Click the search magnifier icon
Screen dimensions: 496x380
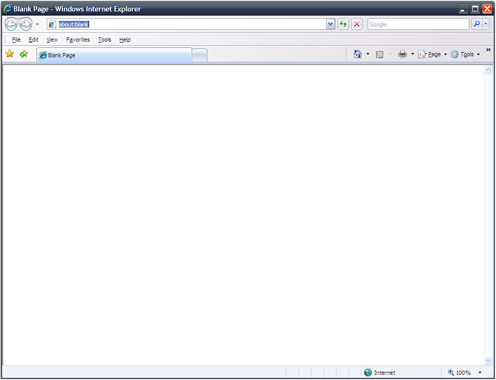477,24
